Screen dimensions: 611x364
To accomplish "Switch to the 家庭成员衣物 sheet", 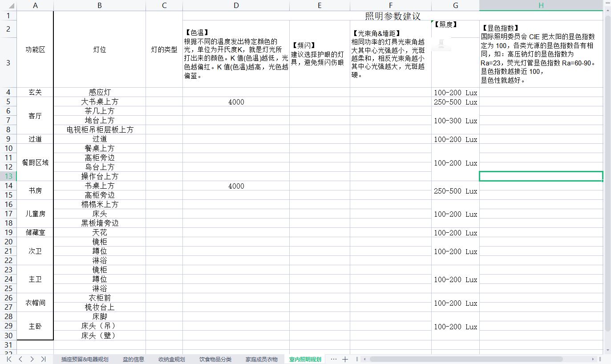I will click(x=261, y=360).
